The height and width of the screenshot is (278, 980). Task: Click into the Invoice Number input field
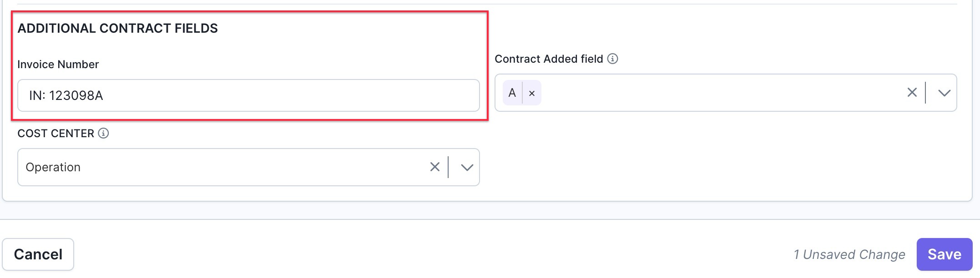pos(248,95)
